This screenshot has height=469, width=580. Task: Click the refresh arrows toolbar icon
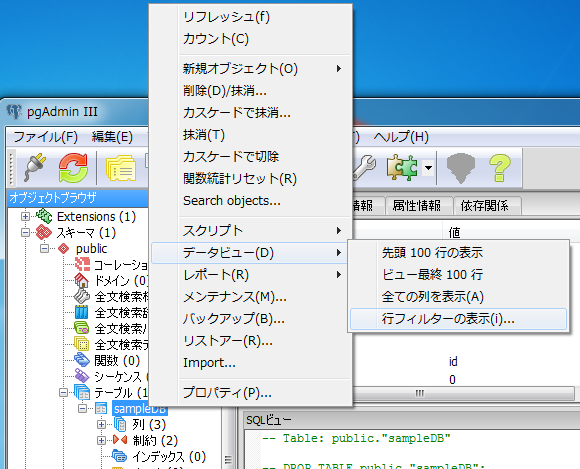pyautogui.click(x=73, y=168)
